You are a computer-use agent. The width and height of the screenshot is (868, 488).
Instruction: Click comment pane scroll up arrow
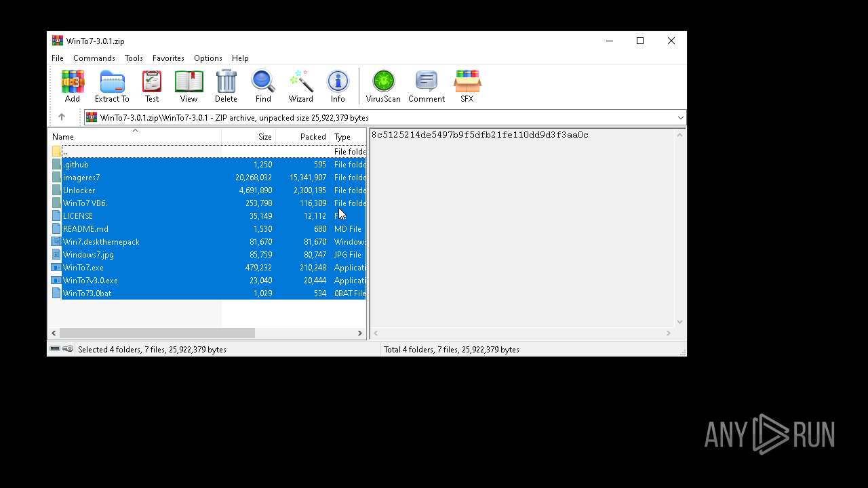(x=679, y=135)
